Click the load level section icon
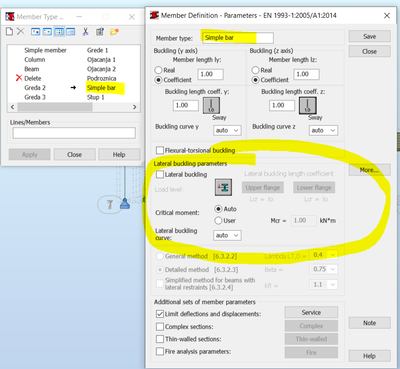This screenshot has height=369, width=400. (x=223, y=187)
